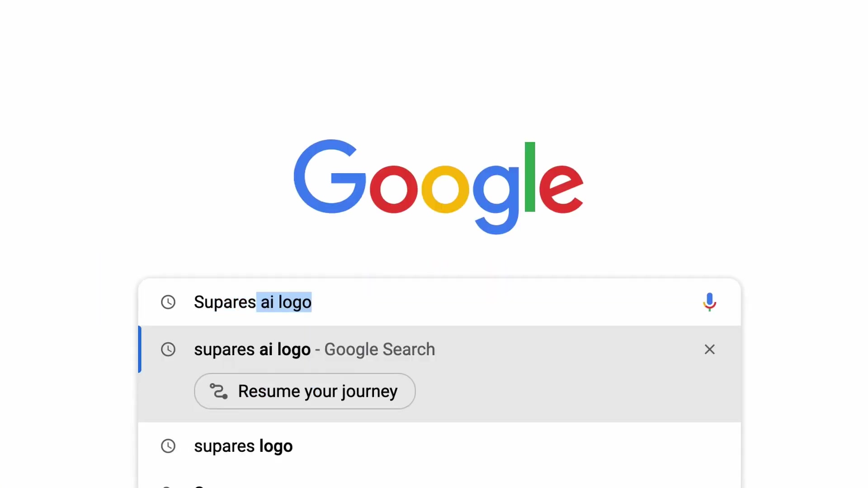Click the green l in Google logo
This screenshot has height=488, width=868.
pyautogui.click(x=530, y=177)
